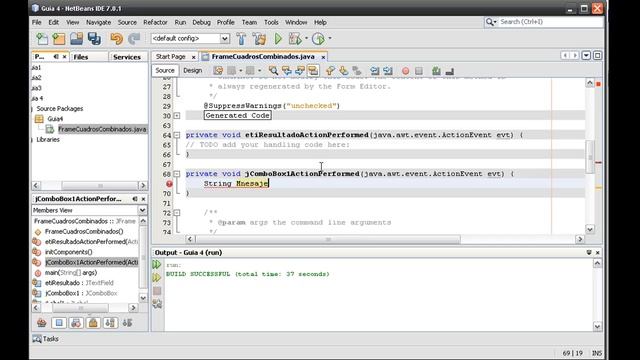Select the Source view button
The width and height of the screenshot is (640, 360).
(x=165, y=71)
